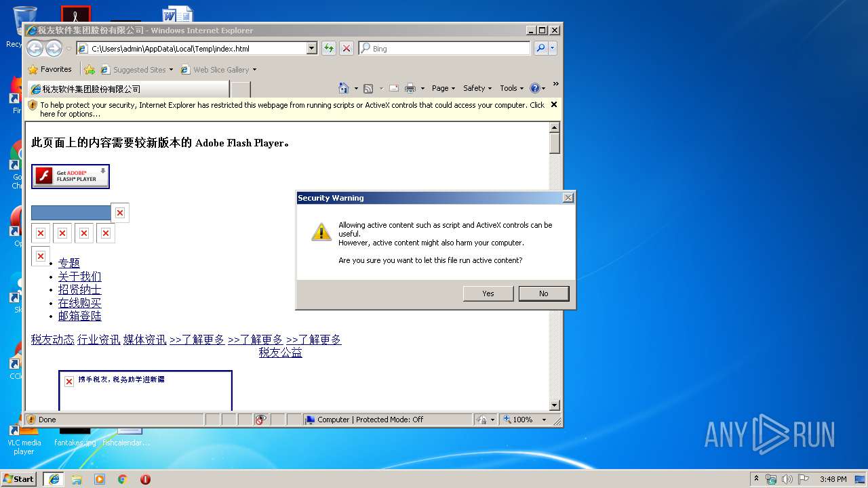Viewport: 868px width, 488px height.
Task: Click the Action Center flag tray icon
Action: [x=802, y=479]
